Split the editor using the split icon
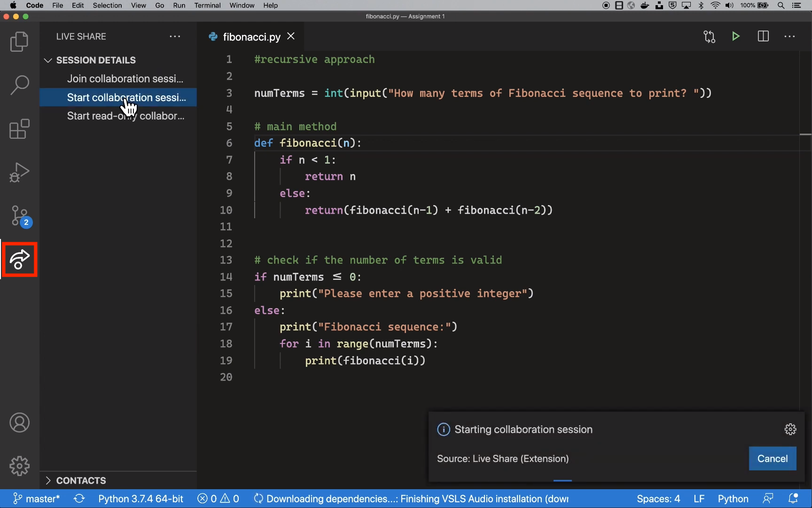The width and height of the screenshot is (812, 508). click(x=763, y=36)
